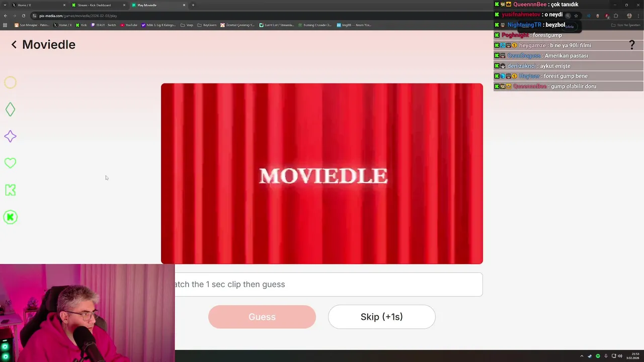Open the browser profile avatar
The width and height of the screenshot is (644, 362).
click(x=629, y=16)
